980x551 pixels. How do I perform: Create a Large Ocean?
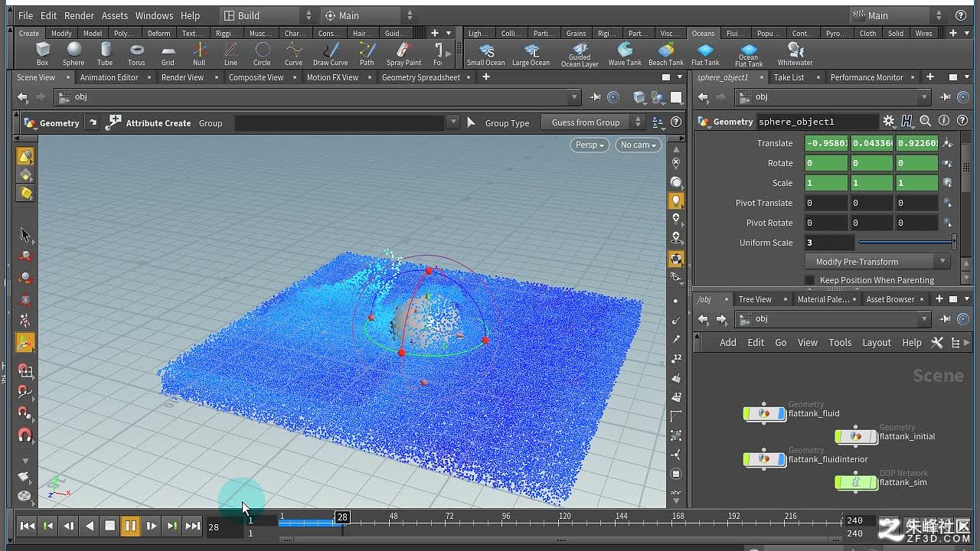[531, 54]
